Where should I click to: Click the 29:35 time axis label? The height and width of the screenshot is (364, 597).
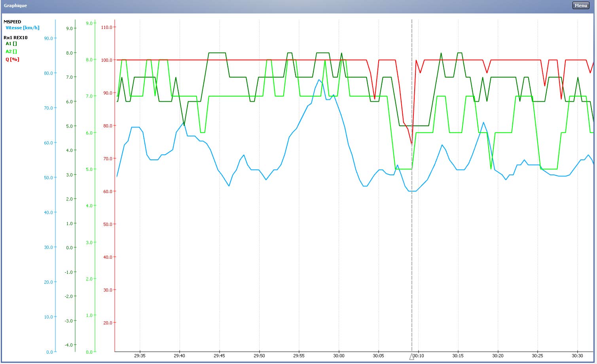tap(140, 356)
